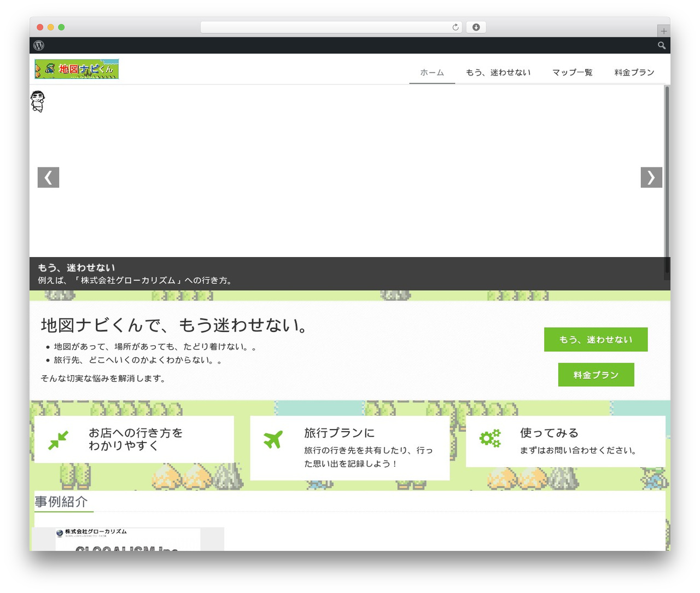Go to next slide arrow
Image resolution: width=700 pixels, height=593 pixels.
pyautogui.click(x=651, y=177)
